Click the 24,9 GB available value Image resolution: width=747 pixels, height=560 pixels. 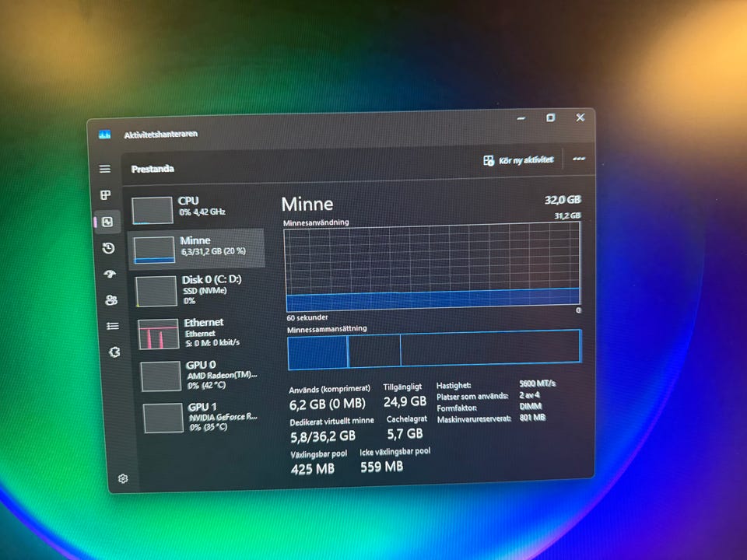pyautogui.click(x=405, y=401)
